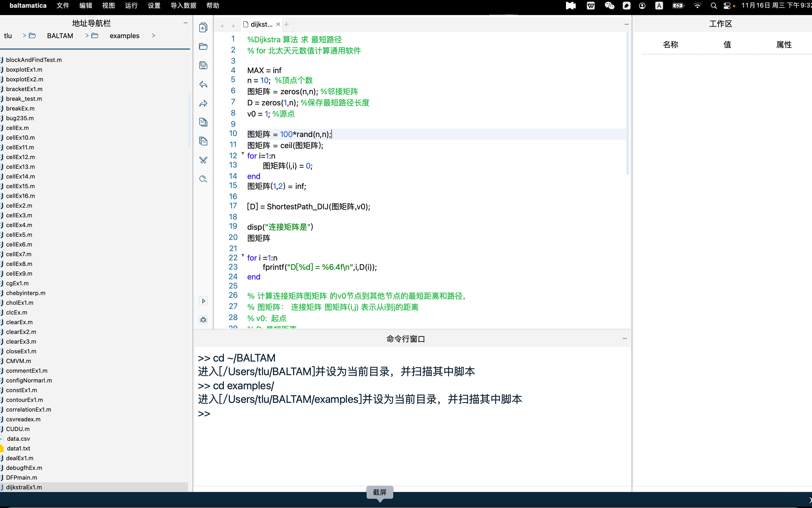Select DFPmain.m in file list
Image resolution: width=812 pixels, height=508 pixels.
[x=22, y=477]
